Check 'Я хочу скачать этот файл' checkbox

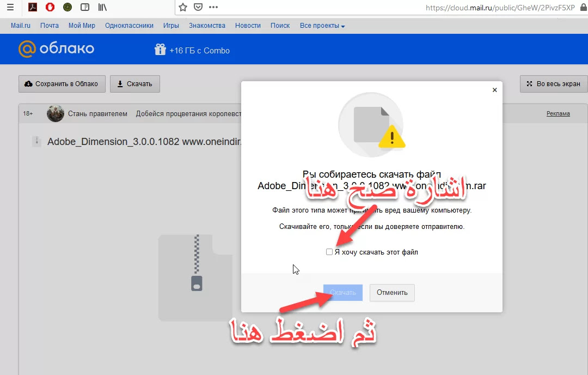coord(329,252)
